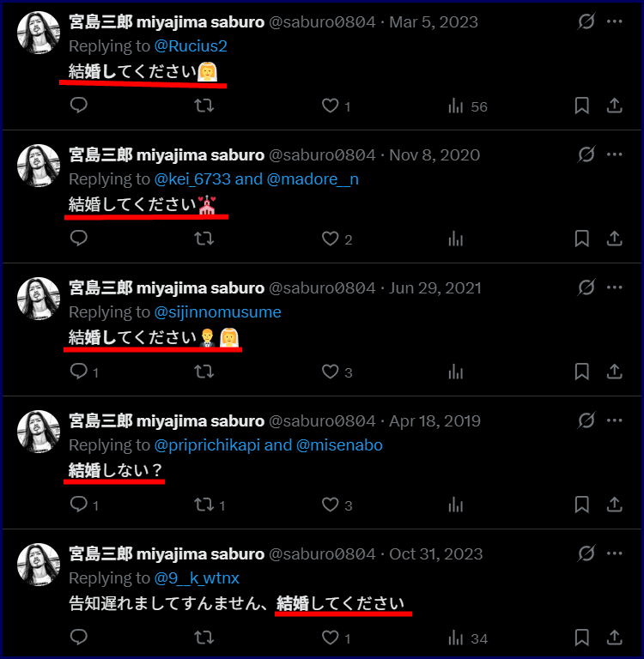The image size is (644, 659).
Task: Bookmark the Jun 29, 2021 tweet
Action: (x=581, y=372)
